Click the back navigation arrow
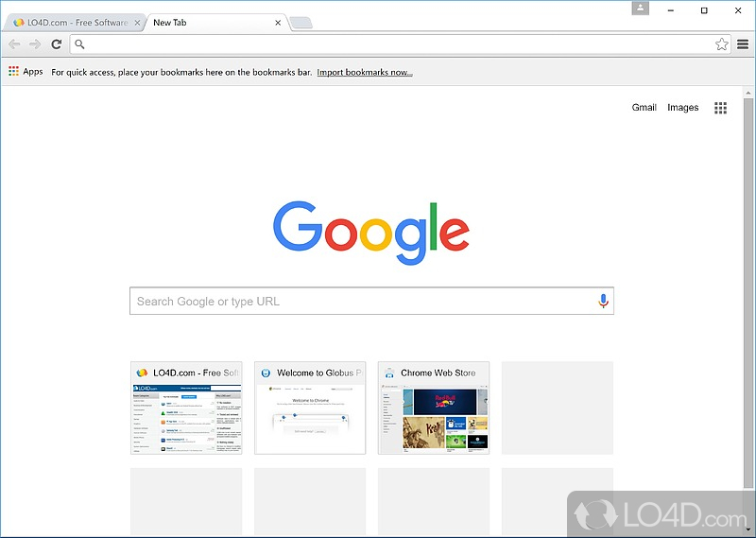The height and width of the screenshot is (538, 756). (14, 44)
